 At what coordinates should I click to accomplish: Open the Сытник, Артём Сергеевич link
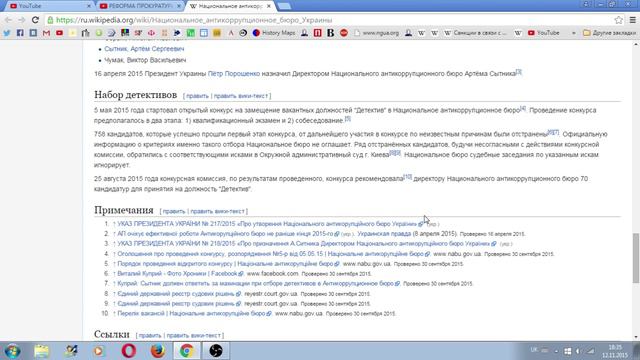pyautogui.click(x=144, y=49)
